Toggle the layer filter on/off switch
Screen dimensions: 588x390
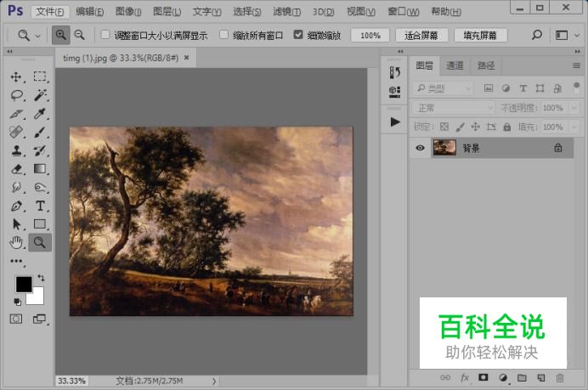coord(576,88)
